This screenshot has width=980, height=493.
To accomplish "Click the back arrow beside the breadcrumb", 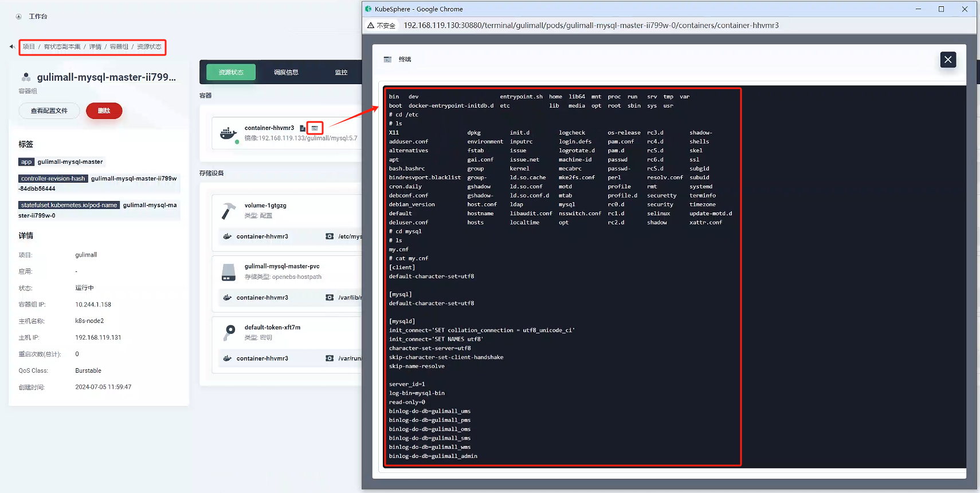I will [x=11, y=46].
